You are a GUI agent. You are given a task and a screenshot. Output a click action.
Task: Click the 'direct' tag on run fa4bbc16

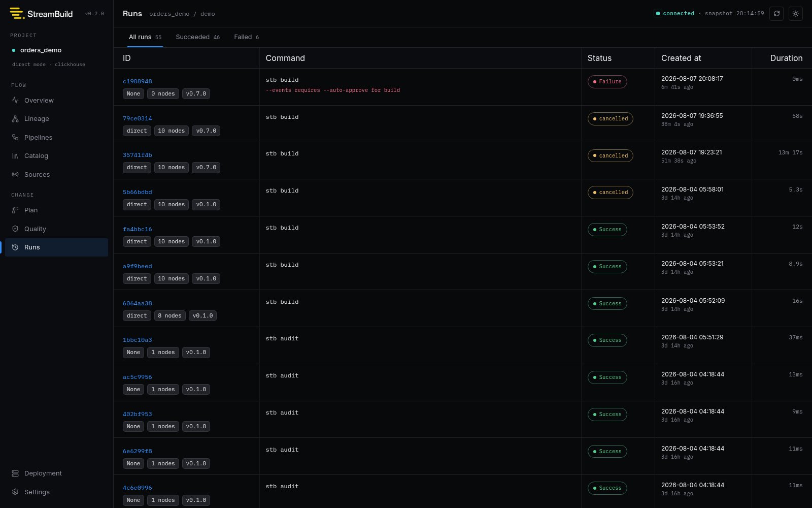137,242
